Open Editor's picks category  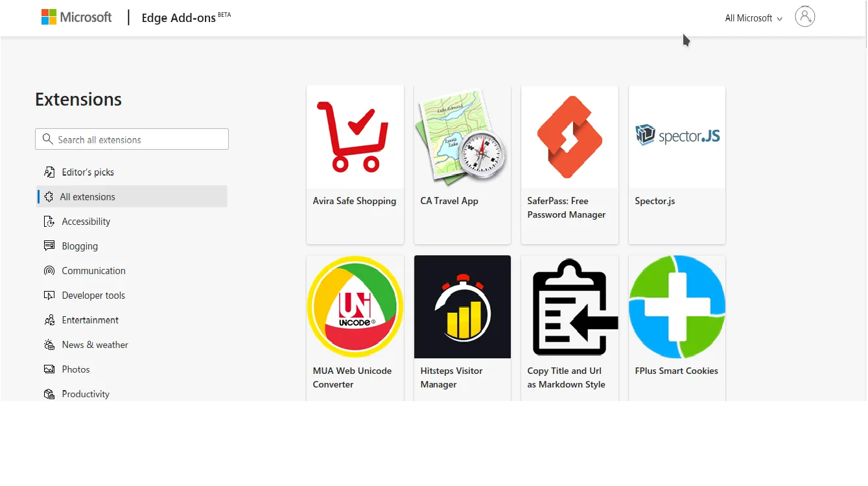click(x=88, y=172)
